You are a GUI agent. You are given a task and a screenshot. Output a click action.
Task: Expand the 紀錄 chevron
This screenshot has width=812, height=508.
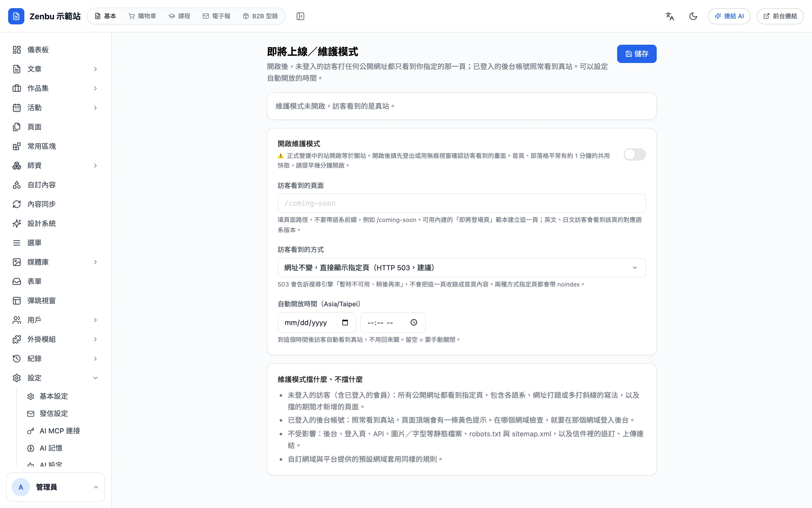coord(95,359)
